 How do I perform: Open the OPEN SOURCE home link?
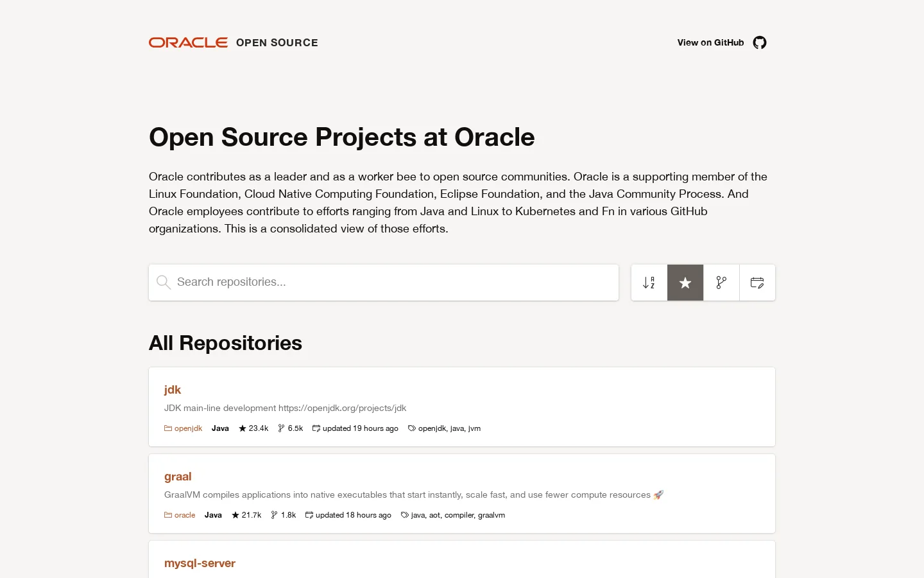[277, 42]
